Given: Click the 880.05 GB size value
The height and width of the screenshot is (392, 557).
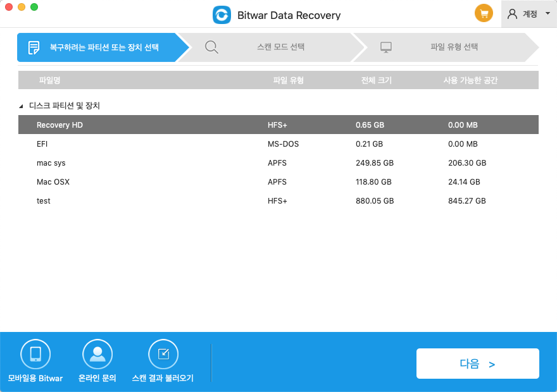Looking at the screenshot, I should tap(375, 201).
